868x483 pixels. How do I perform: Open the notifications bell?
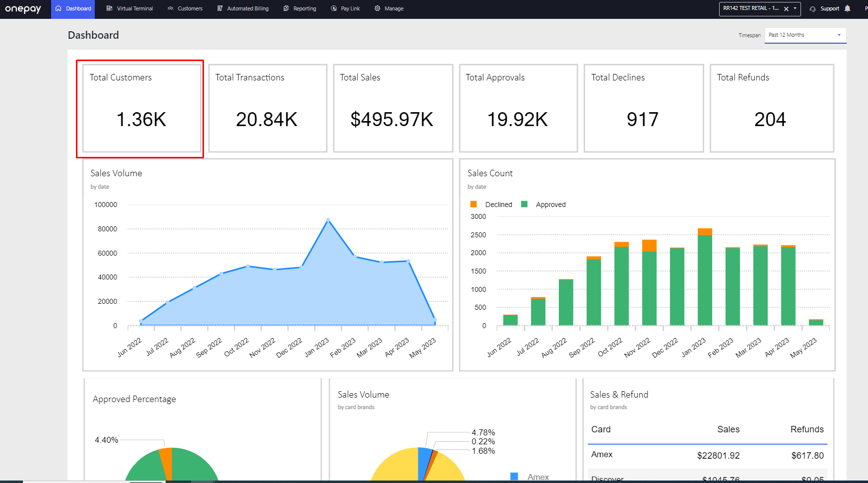pos(847,8)
